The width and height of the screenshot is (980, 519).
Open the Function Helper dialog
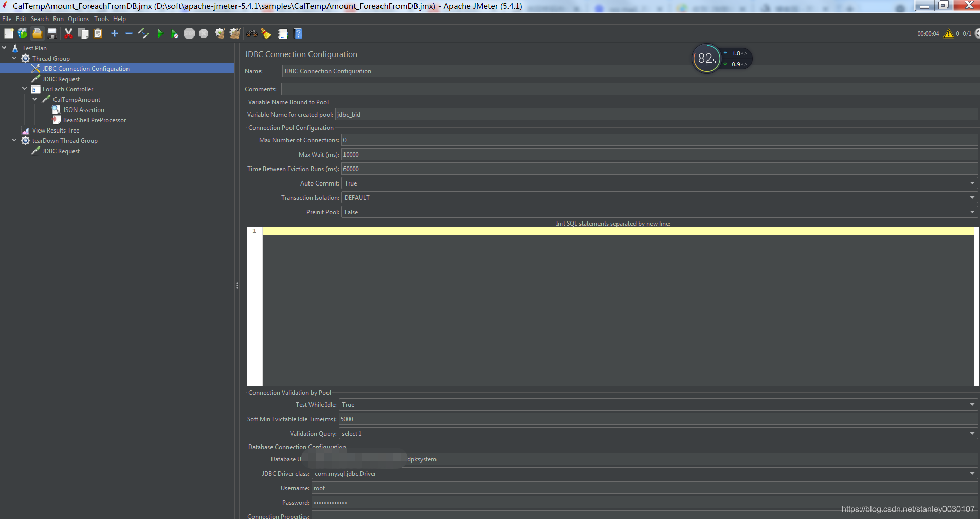[x=283, y=33]
